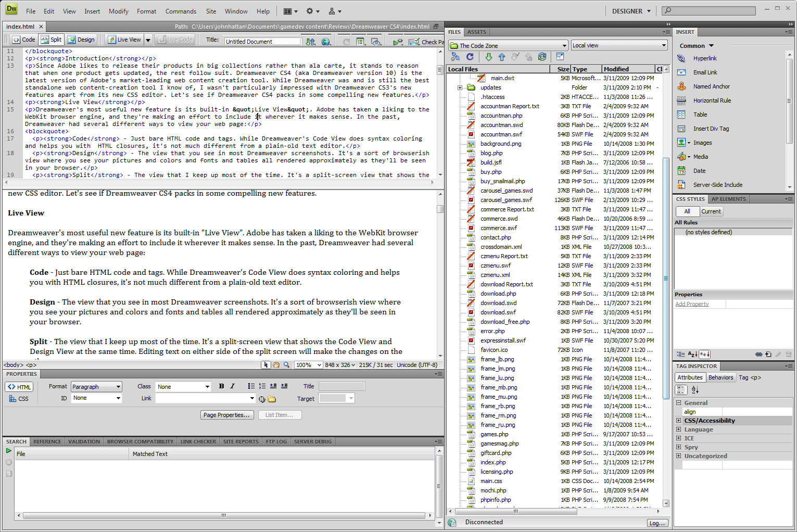Open the Browser Compatibility tab
This screenshot has height=532, width=797.
click(x=140, y=441)
